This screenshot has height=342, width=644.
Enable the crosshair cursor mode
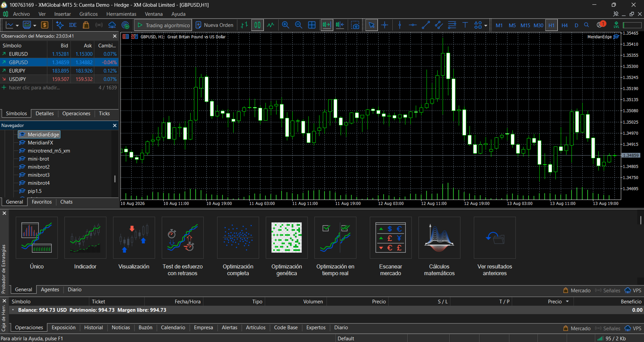385,25
